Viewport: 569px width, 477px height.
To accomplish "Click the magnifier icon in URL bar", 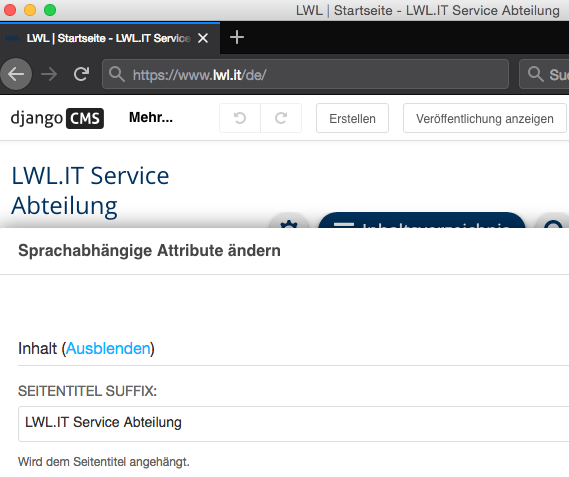I will point(117,74).
